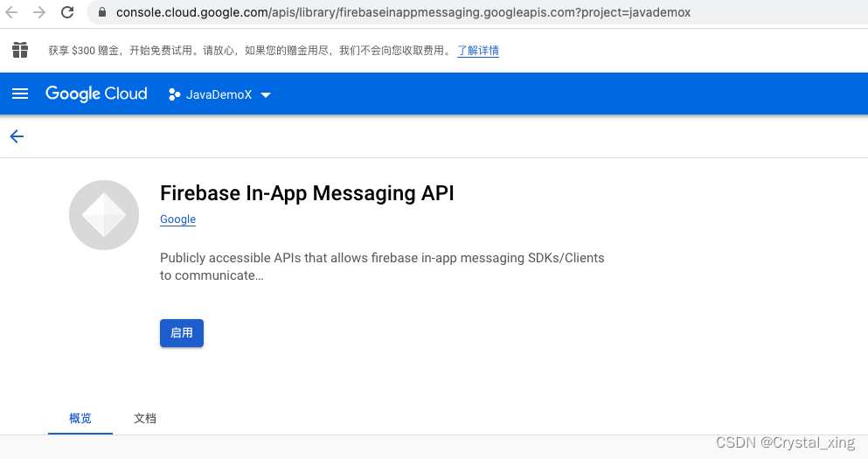Reload the page with refresh icon
Image resolution: width=868 pixels, height=459 pixels.
(67, 12)
